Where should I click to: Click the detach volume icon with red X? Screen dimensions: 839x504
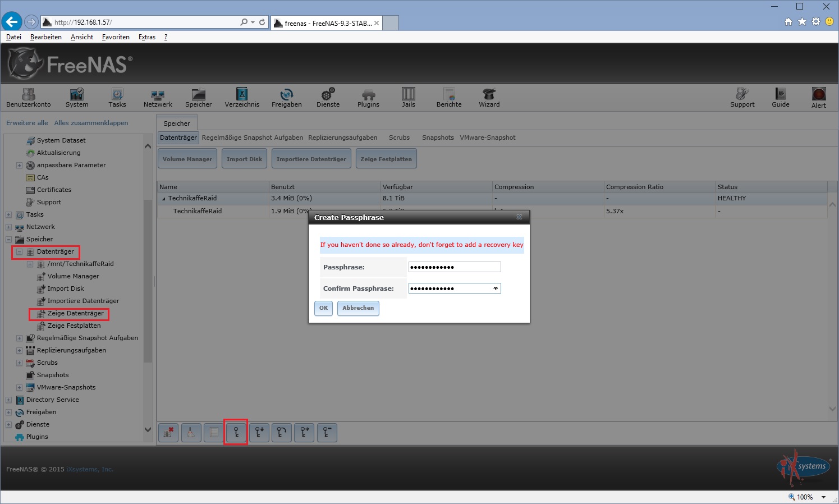168,433
